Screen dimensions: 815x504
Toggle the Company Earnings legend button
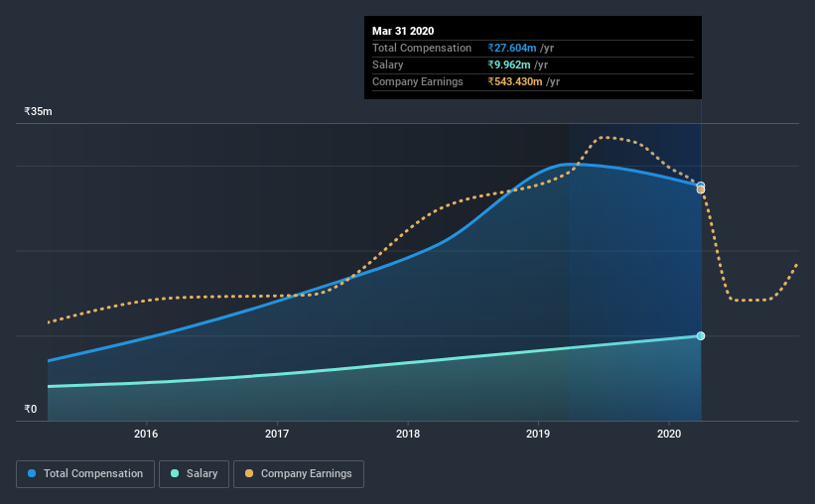click(299, 474)
